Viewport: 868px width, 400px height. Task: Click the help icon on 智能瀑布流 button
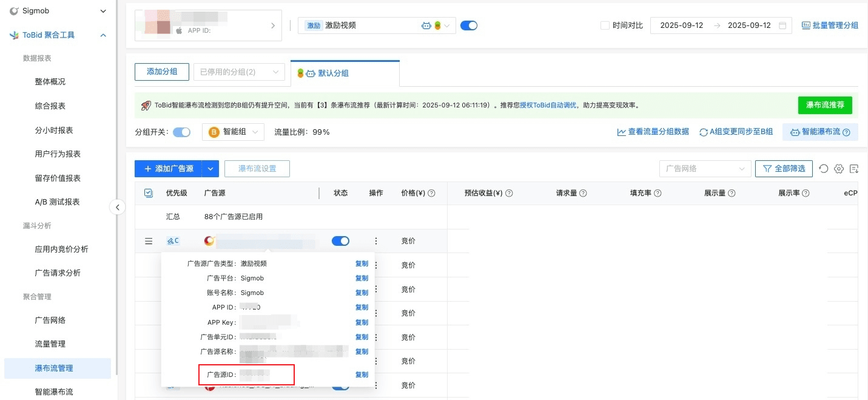coord(846,132)
